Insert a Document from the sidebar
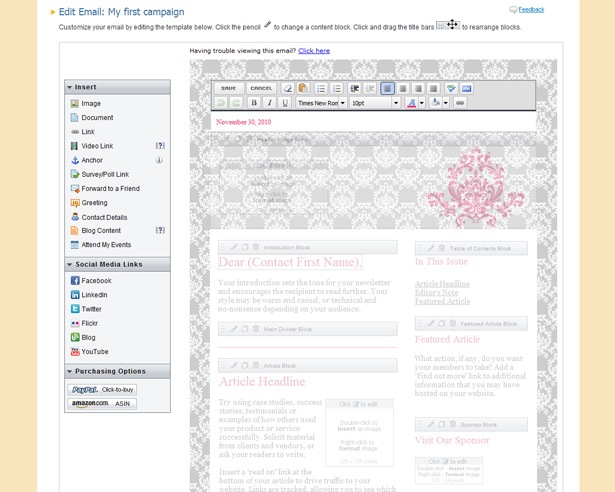Viewport: 615px width, 492px height. pos(92,118)
